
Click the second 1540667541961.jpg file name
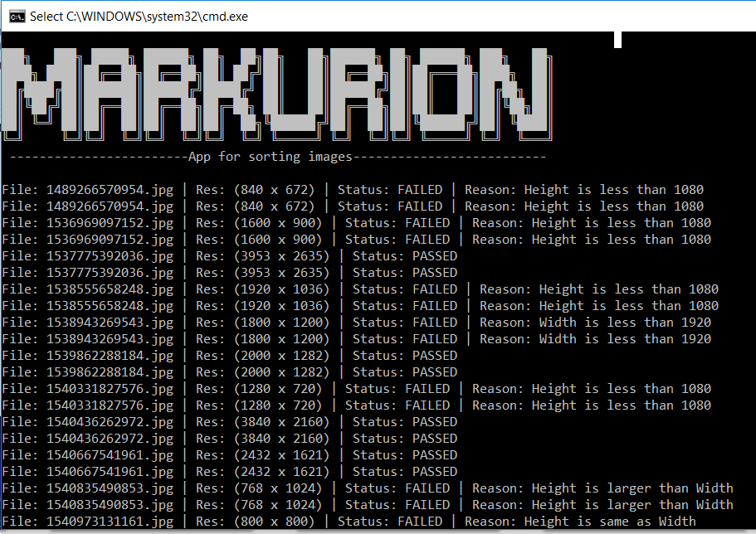click(x=110, y=472)
